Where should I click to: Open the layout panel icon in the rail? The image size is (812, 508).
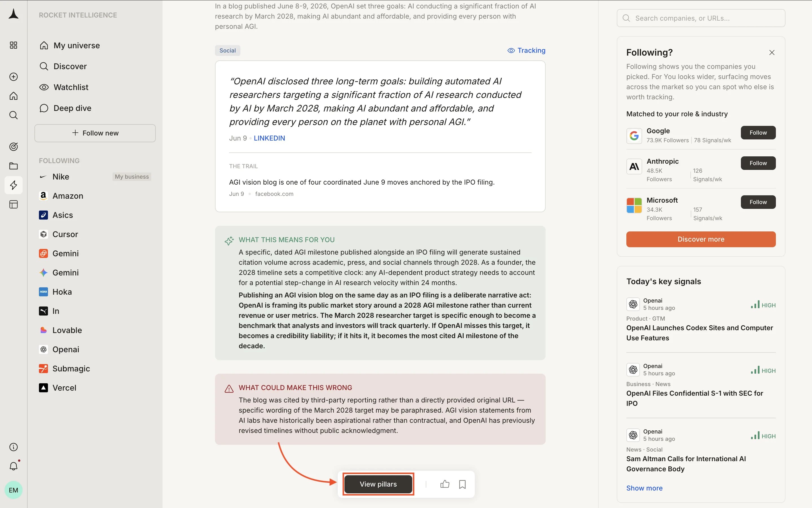click(x=14, y=204)
